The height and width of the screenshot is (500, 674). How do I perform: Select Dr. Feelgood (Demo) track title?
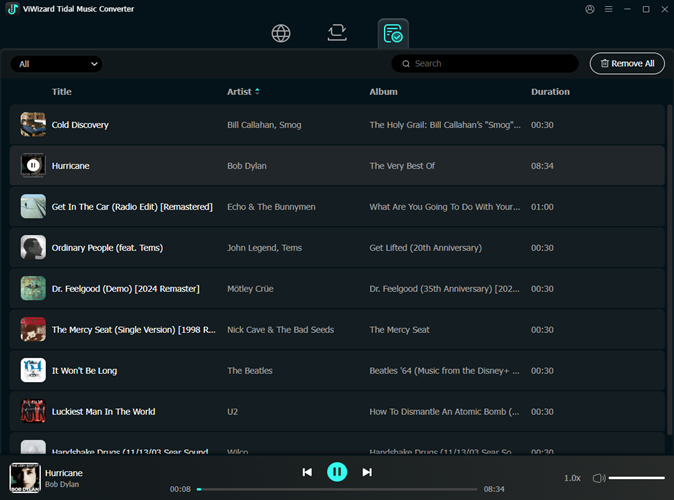[126, 288]
